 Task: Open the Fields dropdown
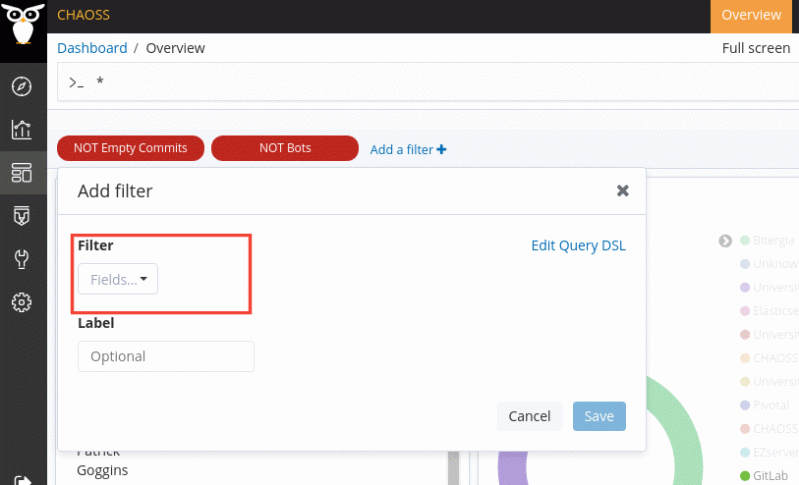(x=118, y=279)
